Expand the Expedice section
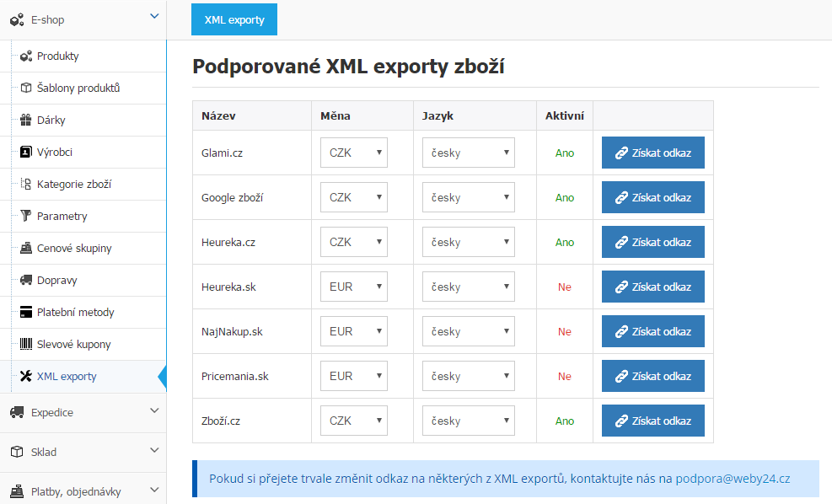 154,410
